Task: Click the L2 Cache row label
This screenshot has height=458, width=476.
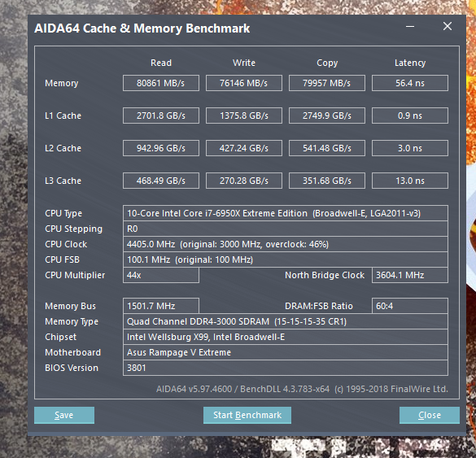Action: pos(63,148)
